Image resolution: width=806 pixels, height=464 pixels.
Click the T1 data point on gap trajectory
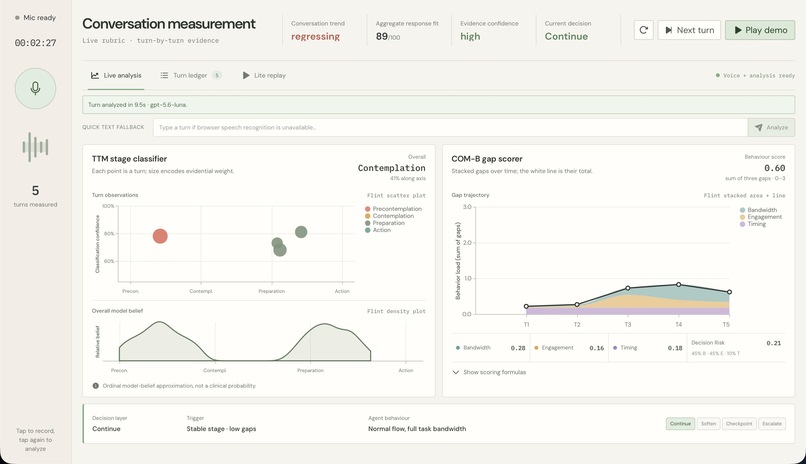526,307
